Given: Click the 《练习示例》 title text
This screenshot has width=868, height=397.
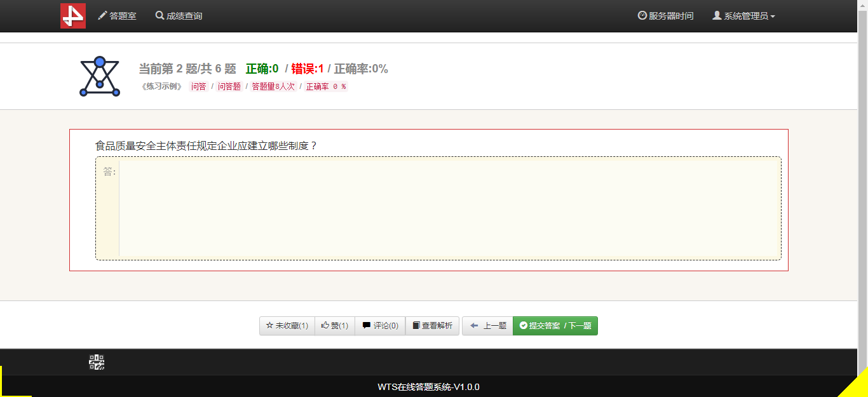Looking at the screenshot, I should tap(162, 86).
